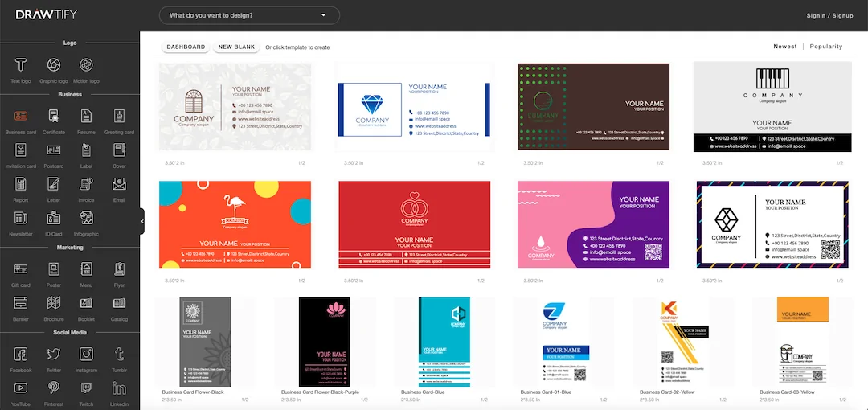Open the piano keys business card template
This screenshot has width=868, height=410.
pos(772,106)
